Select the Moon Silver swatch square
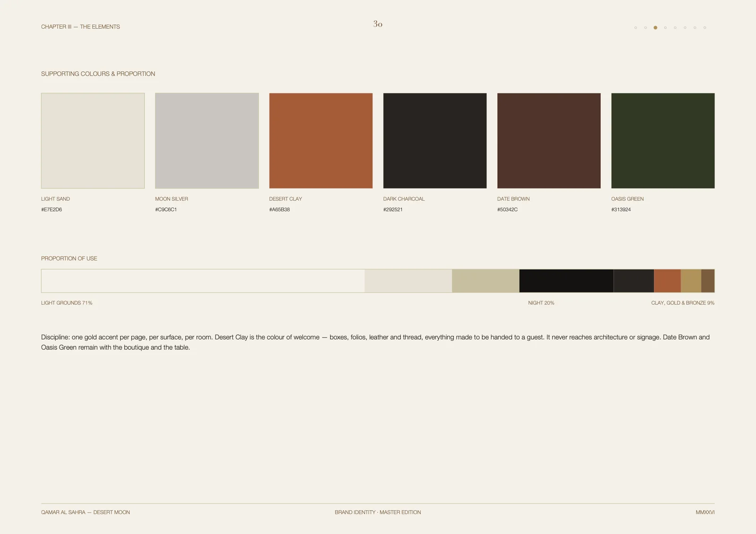 point(207,140)
